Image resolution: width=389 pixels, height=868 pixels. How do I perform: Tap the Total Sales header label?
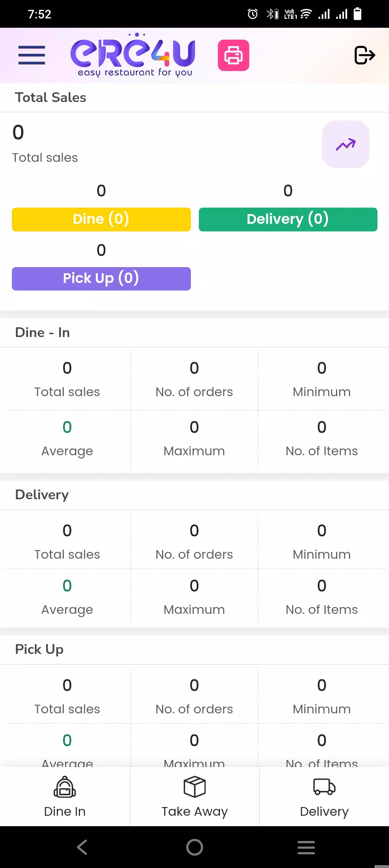tap(50, 97)
